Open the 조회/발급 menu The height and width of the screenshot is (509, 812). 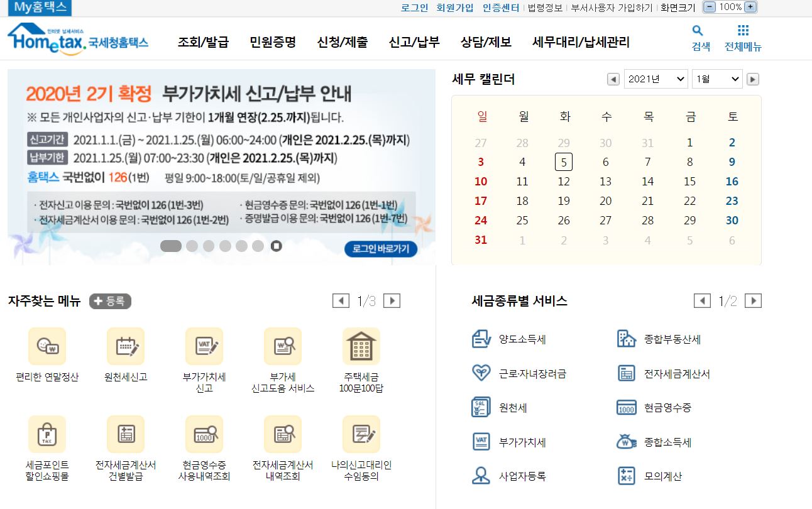click(203, 42)
